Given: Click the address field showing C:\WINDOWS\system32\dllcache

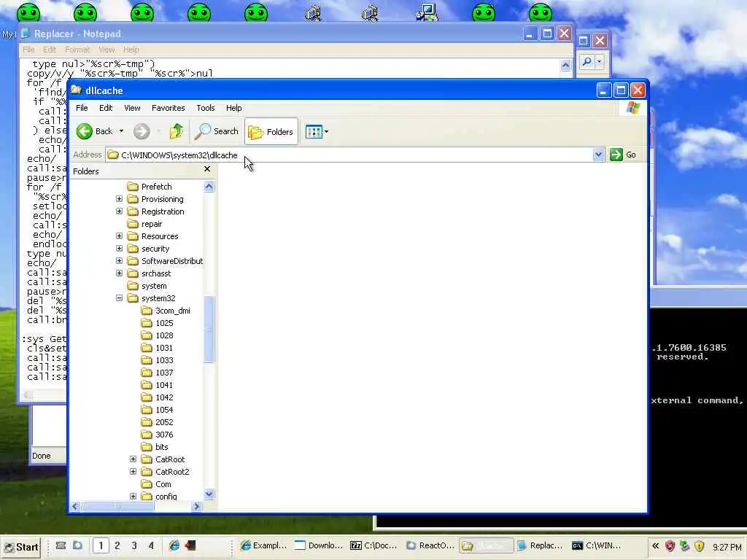Looking at the screenshot, I should point(349,155).
